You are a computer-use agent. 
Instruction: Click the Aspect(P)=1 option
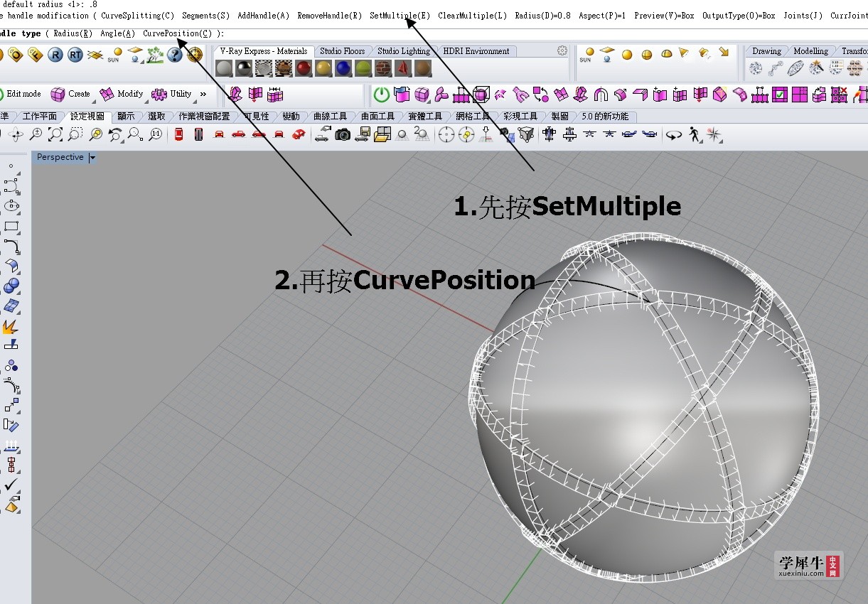coord(602,15)
